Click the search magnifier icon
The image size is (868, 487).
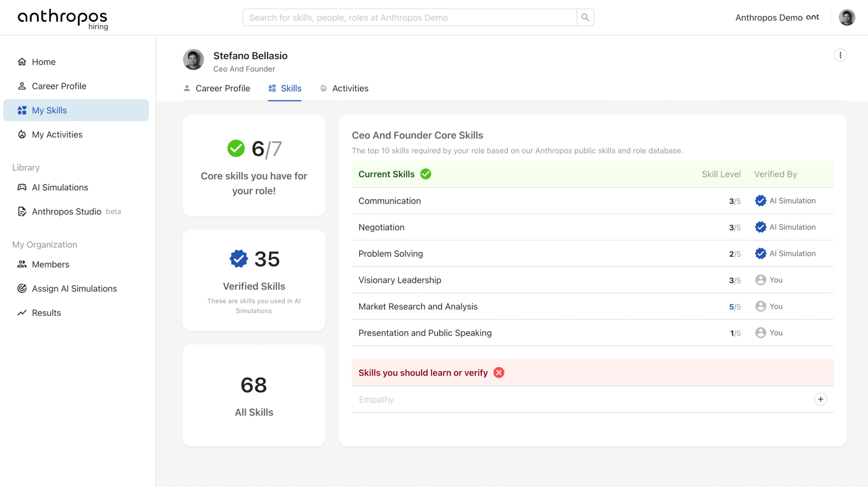point(585,17)
